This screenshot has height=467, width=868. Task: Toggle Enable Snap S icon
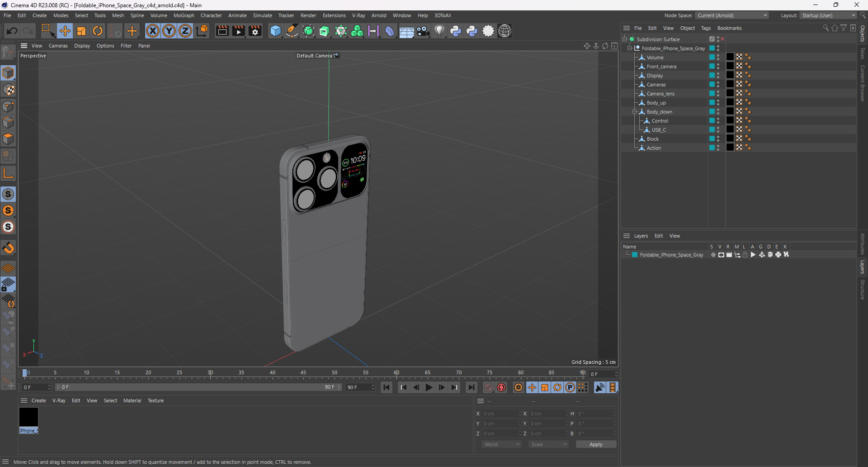8,194
